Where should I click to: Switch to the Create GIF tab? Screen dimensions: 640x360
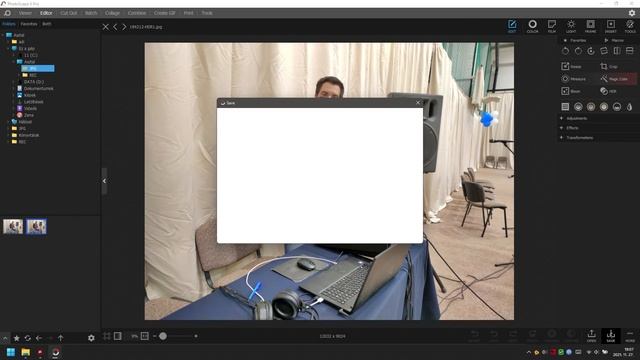coord(164,13)
